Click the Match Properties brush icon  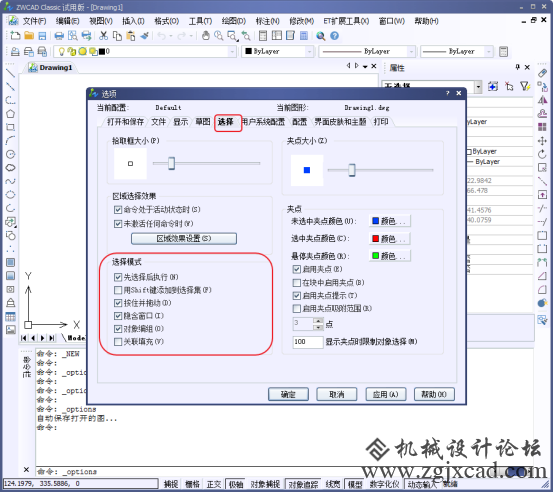[144, 36]
